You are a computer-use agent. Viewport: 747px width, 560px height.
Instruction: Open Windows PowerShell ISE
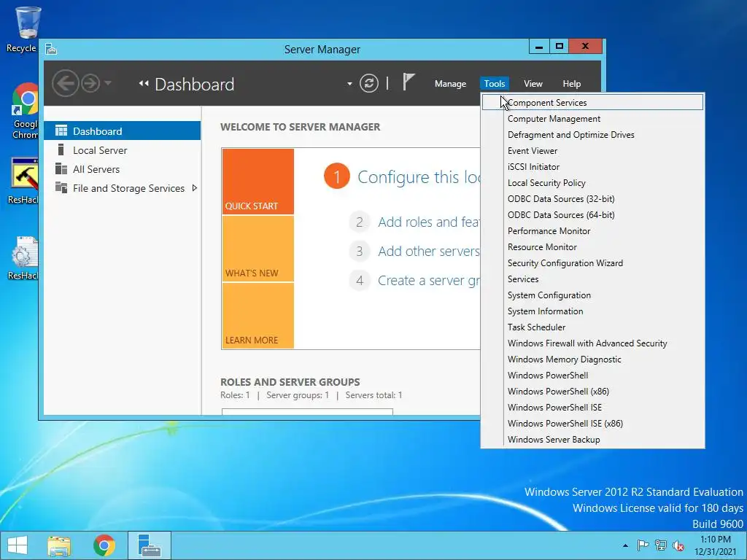(x=592, y=407)
